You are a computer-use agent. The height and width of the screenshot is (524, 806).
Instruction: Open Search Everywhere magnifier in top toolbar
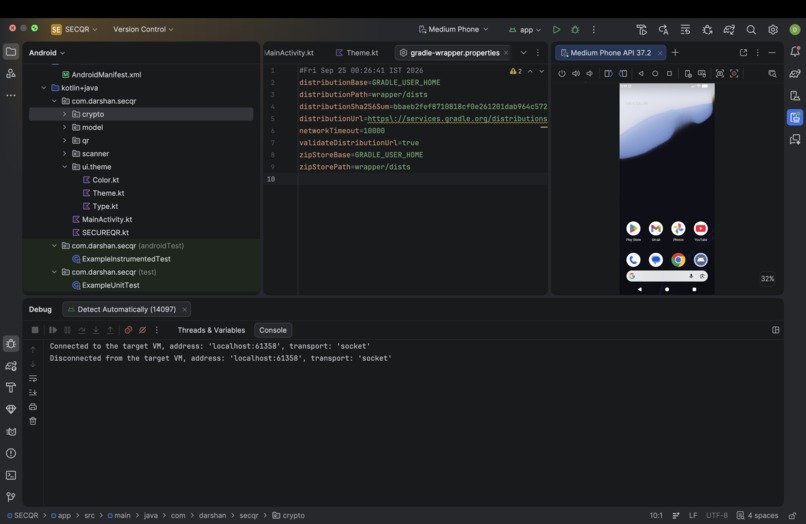751,30
